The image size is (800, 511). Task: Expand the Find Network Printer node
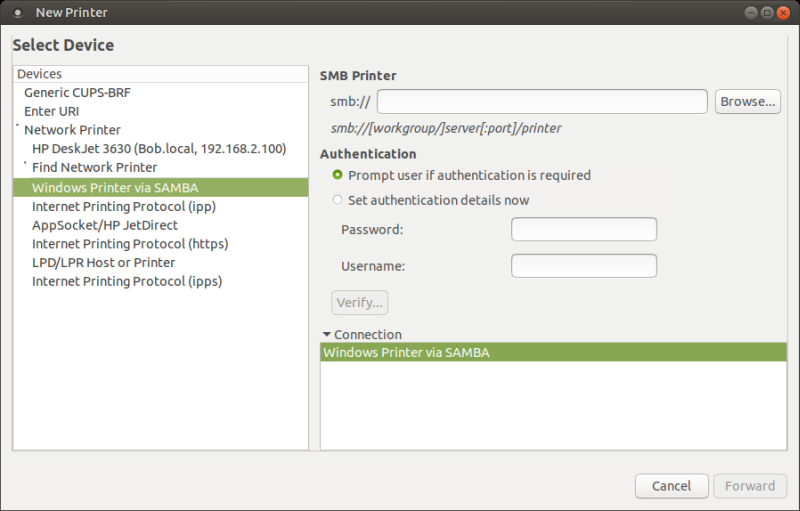point(25,162)
